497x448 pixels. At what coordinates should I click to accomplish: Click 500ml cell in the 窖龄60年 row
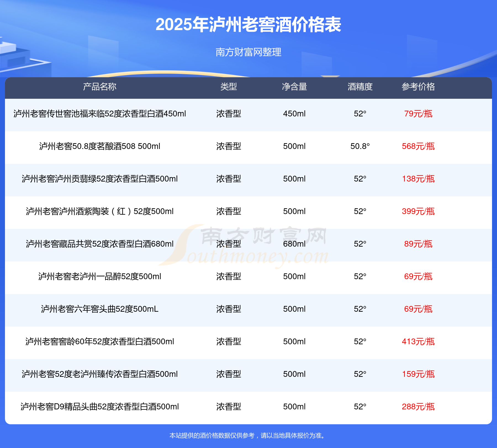pos(294,342)
